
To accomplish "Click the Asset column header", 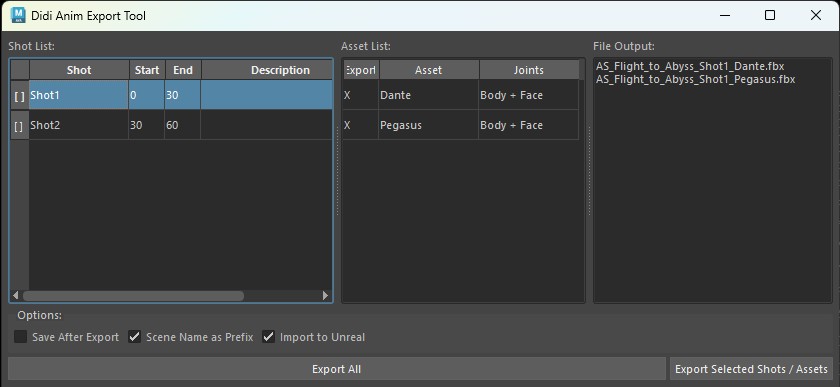I will [429, 70].
